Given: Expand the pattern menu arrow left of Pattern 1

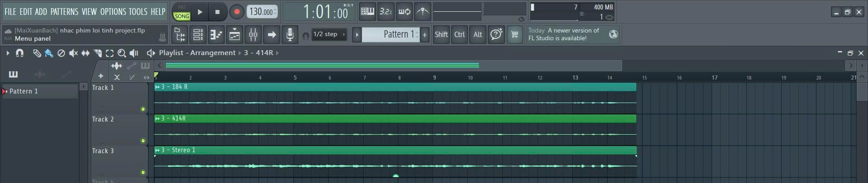Looking at the screenshot, I should pyautogui.click(x=357, y=34).
